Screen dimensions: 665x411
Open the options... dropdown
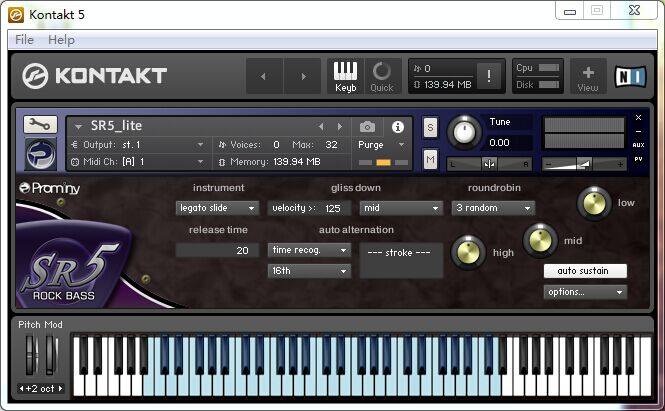pyautogui.click(x=585, y=292)
